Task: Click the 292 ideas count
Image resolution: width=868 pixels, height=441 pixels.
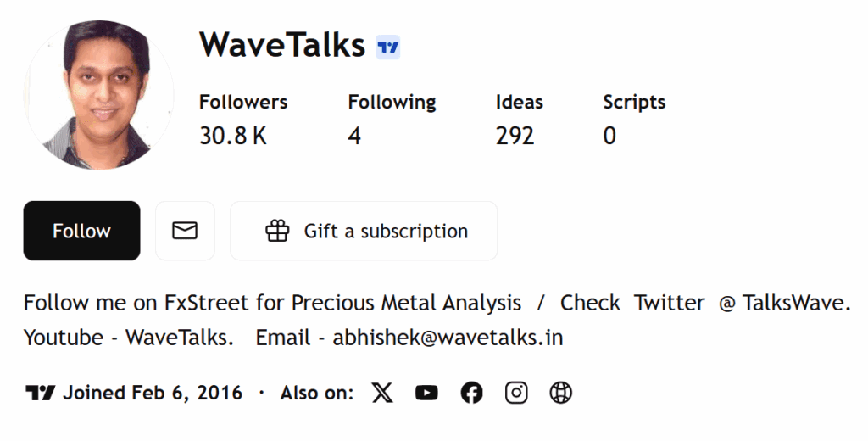Action: tap(515, 136)
